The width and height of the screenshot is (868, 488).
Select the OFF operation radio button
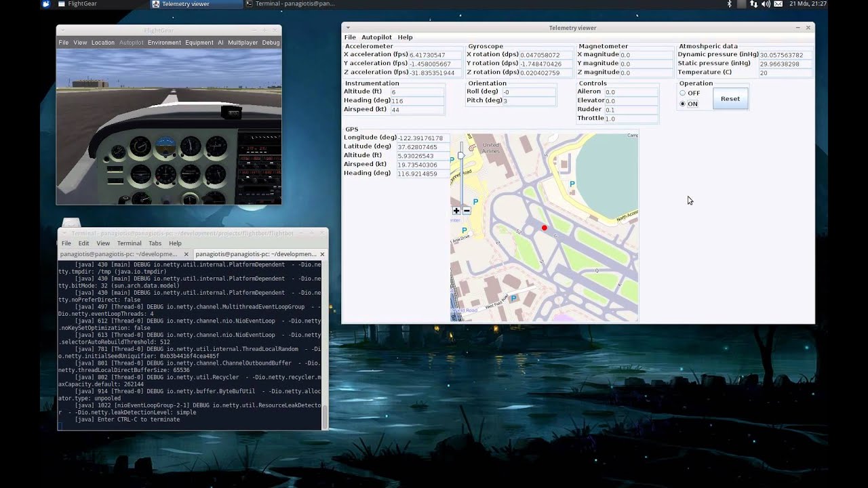(x=683, y=93)
